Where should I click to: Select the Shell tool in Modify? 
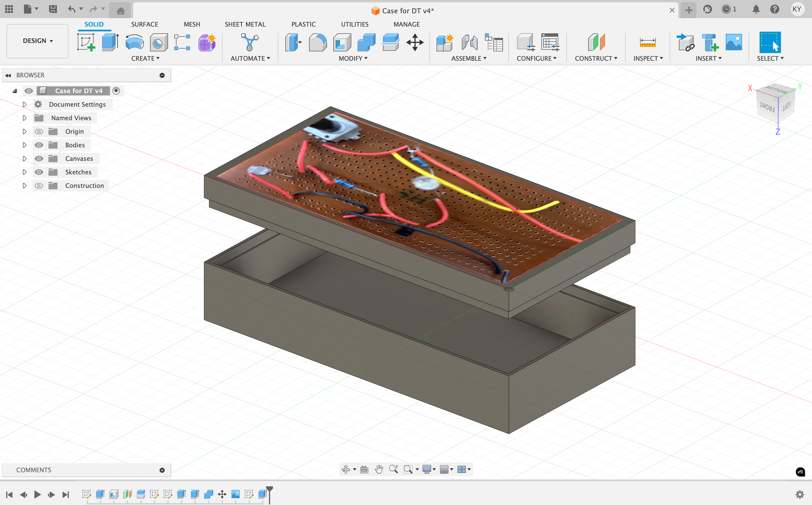coord(342,43)
